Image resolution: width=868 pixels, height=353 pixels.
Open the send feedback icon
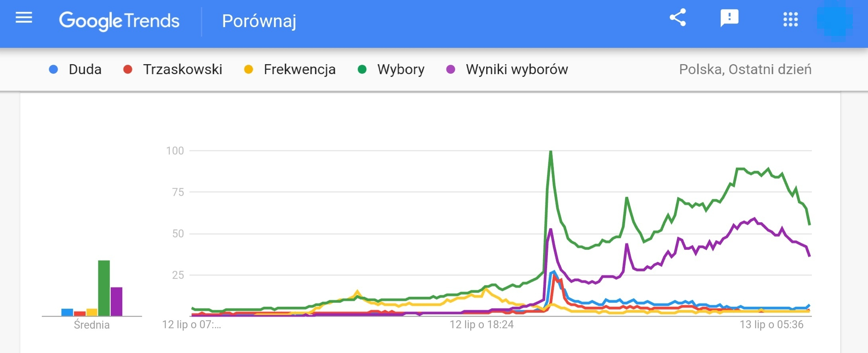729,18
